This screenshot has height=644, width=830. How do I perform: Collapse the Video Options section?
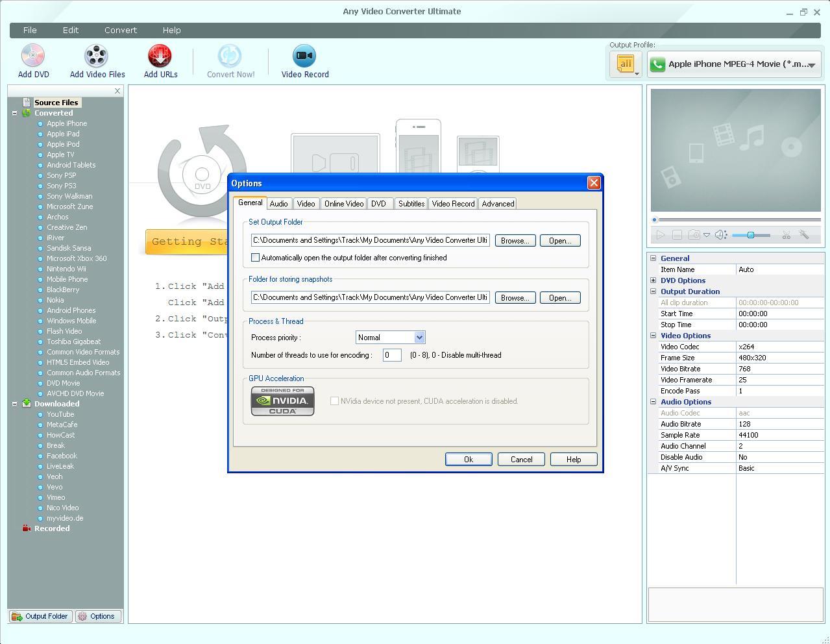(653, 336)
